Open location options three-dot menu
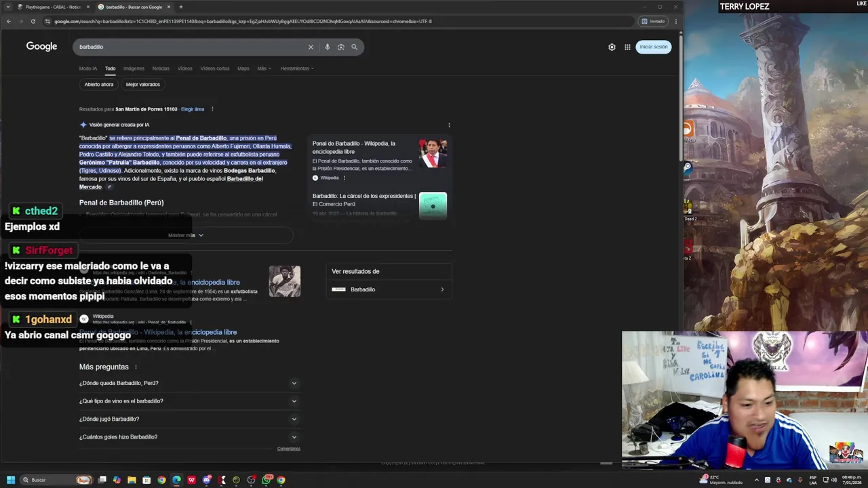Screen dimensions: 868x488 pyautogui.click(x=212, y=109)
